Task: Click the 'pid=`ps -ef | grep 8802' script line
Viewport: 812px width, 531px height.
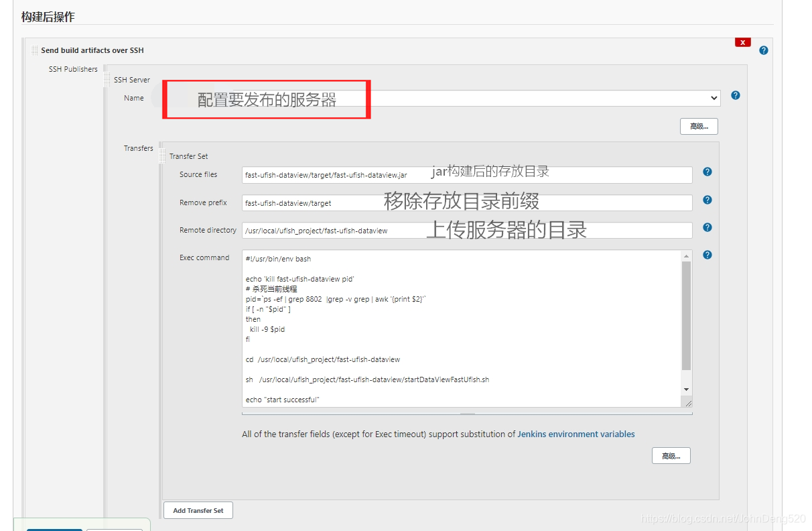Action: (336, 299)
